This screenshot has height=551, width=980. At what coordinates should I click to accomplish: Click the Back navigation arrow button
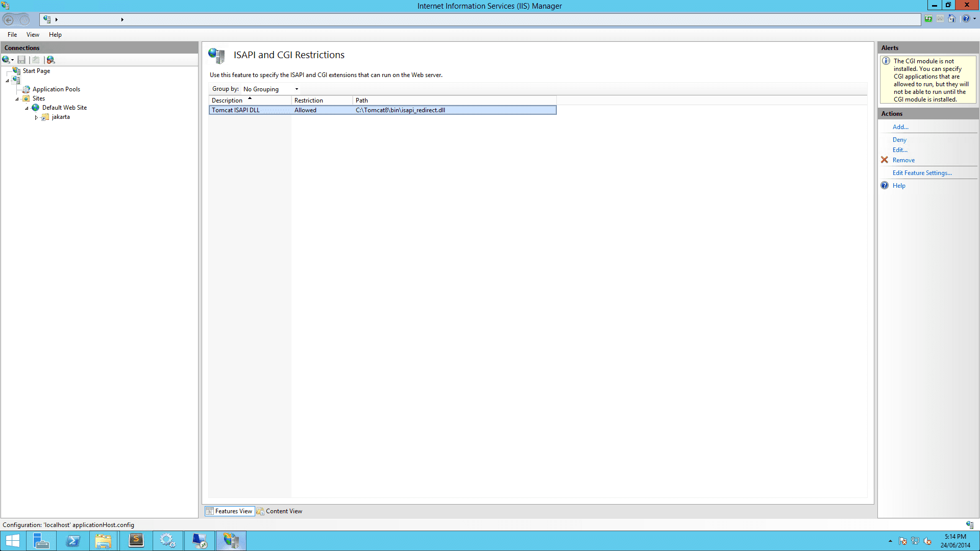click(x=9, y=20)
